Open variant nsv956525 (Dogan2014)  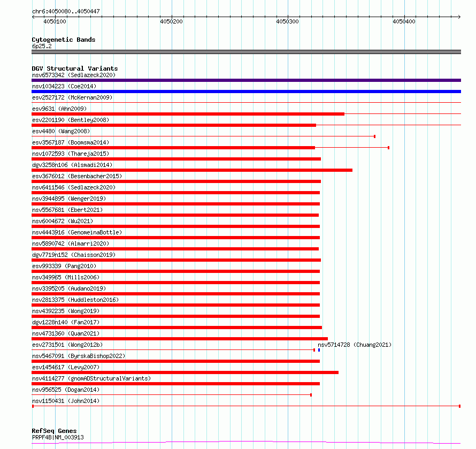(66, 390)
